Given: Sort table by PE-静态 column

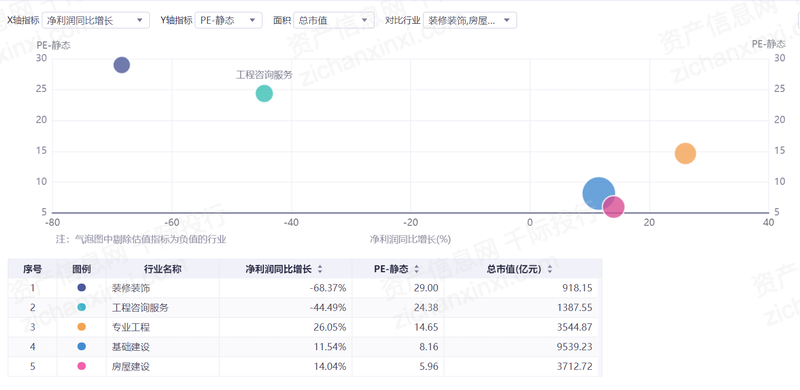Looking at the screenshot, I should [x=416, y=270].
